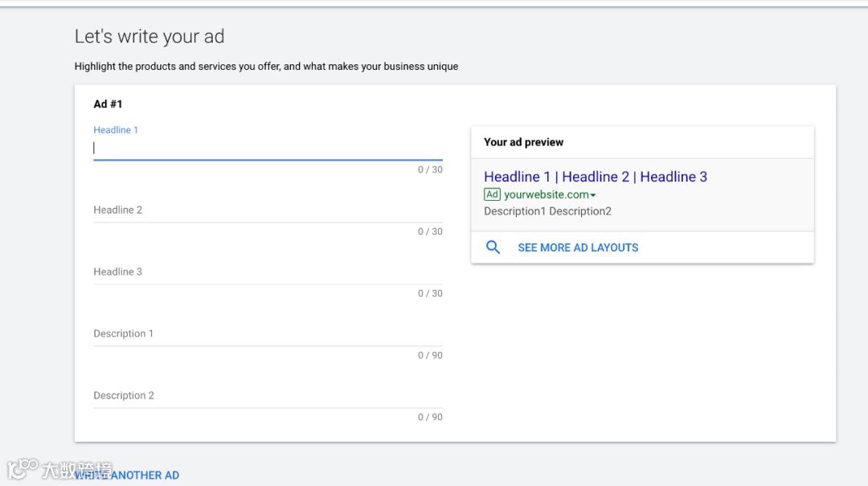Click the "Let's write your ad" heading

149,37
